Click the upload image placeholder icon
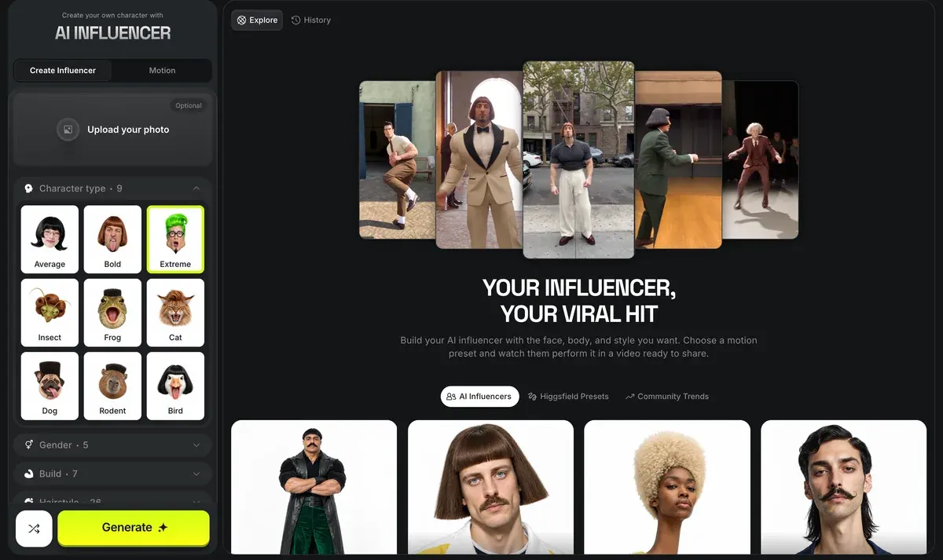The width and height of the screenshot is (943, 560). [68, 130]
